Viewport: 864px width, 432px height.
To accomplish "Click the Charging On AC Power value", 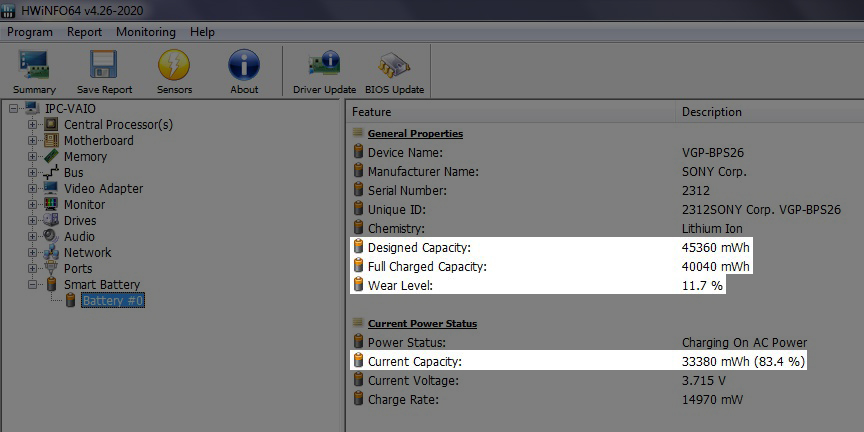I will [744, 342].
